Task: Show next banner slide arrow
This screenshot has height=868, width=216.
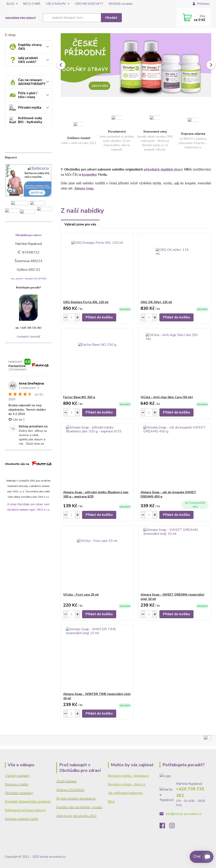Action: click(x=211, y=65)
